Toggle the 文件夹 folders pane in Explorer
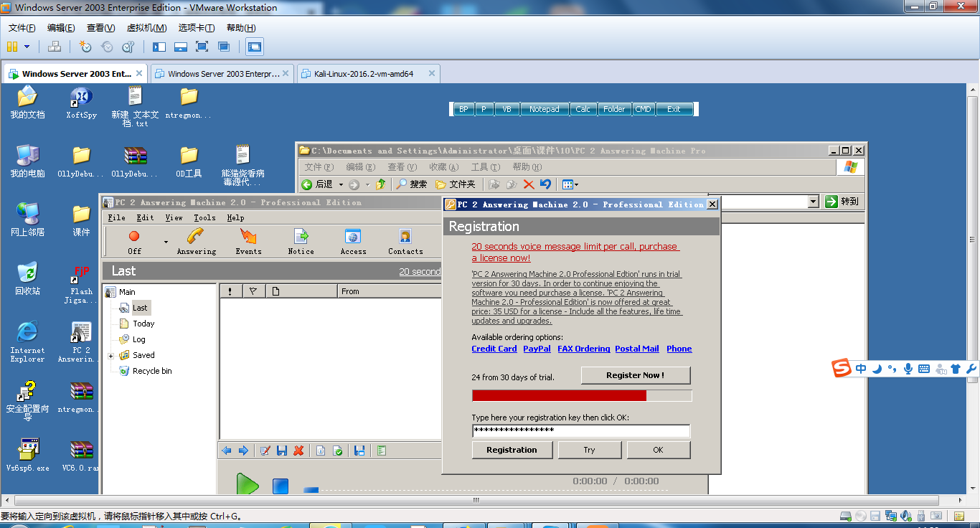 click(456, 184)
